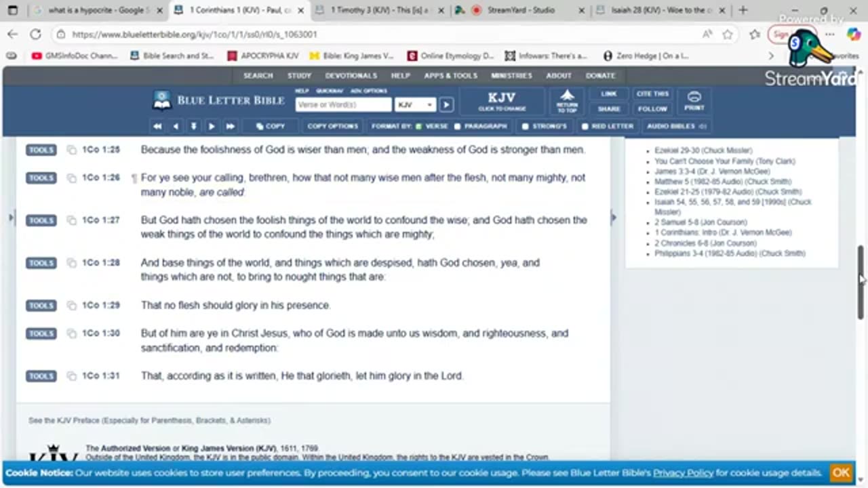Click the Copy toolbar button
The width and height of the screenshot is (868, 488).
point(271,126)
